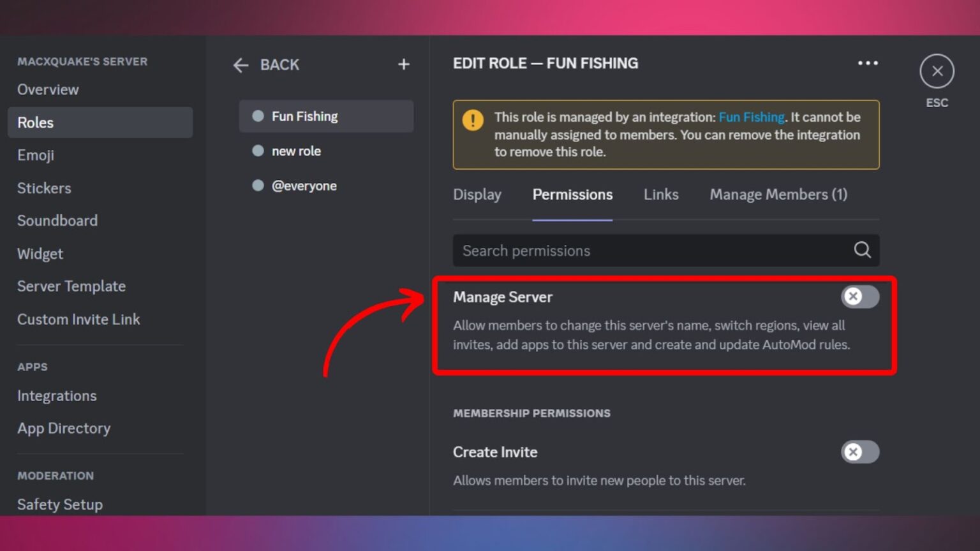Viewport: 980px width, 551px height.
Task: Open the three-dot role options menu
Action: [x=868, y=62]
